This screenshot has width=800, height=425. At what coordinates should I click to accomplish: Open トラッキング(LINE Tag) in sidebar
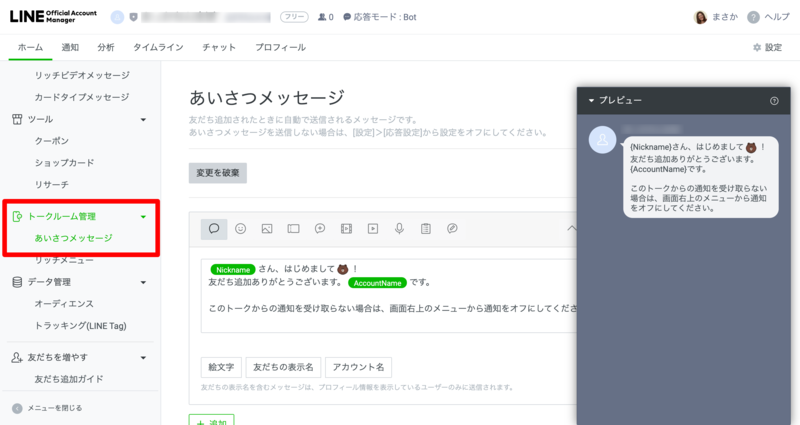point(81,326)
